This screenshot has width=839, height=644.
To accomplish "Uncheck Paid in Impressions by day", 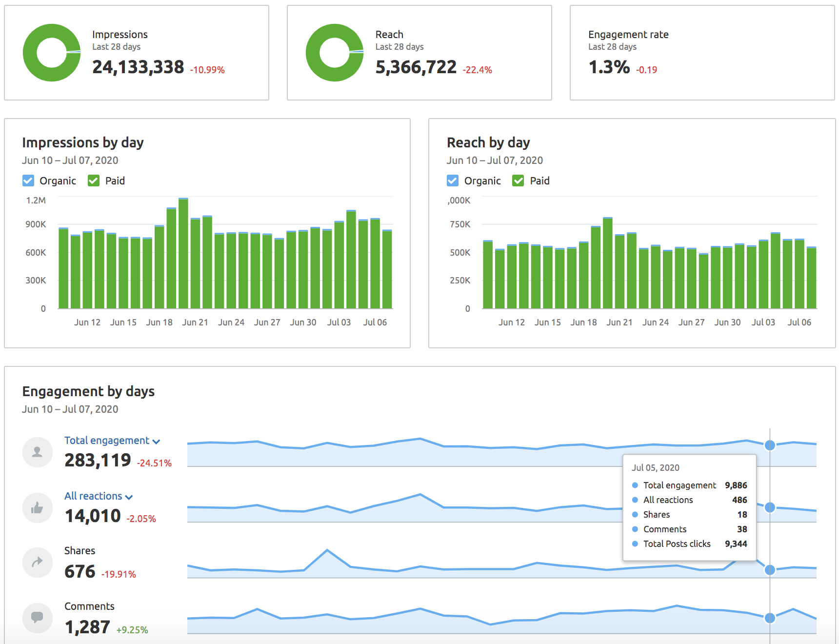I will [x=94, y=181].
